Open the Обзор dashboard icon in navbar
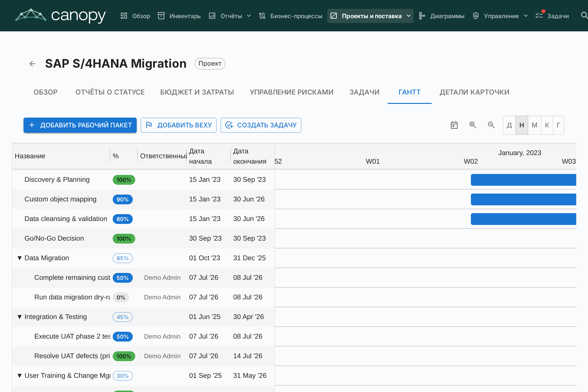This screenshot has width=588, height=392. [124, 16]
